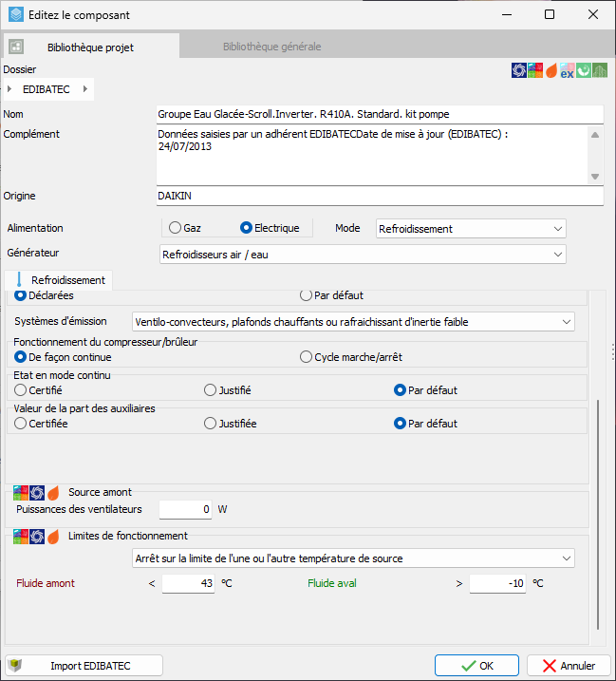Select the Refroidissement tab

tap(59, 280)
